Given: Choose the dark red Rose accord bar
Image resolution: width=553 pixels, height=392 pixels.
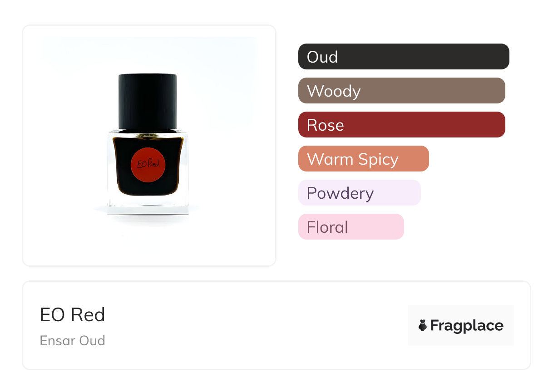Looking at the screenshot, I should point(401,125).
